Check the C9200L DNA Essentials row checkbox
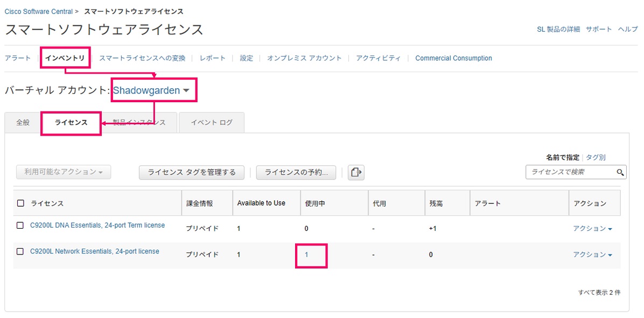The image size is (644, 318). coord(20,225)
